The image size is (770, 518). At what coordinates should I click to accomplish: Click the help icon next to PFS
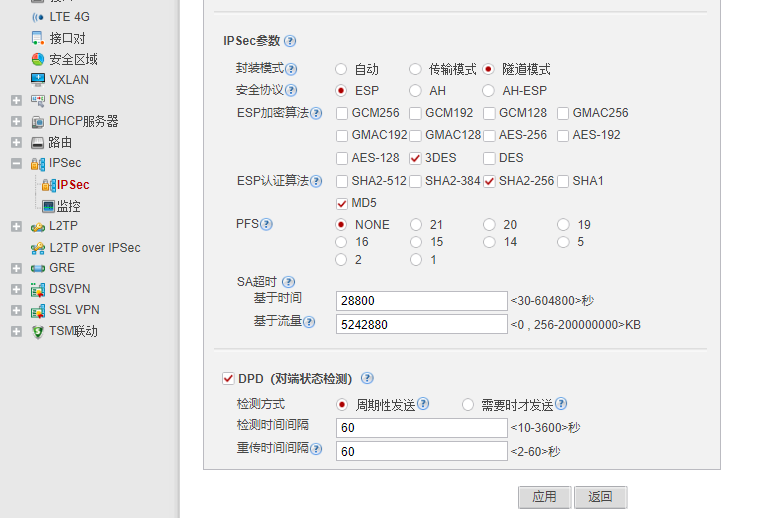[266, 224]
